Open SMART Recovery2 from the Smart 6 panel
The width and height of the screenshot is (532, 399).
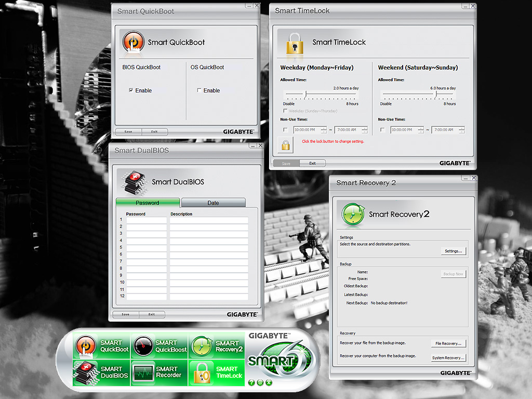tap(217, 345)
